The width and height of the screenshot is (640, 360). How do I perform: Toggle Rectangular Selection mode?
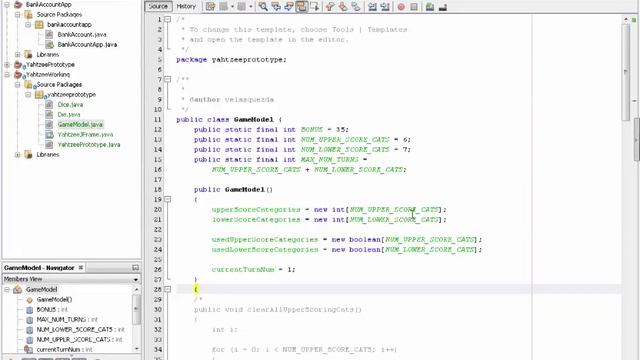[x=314, y=7]
